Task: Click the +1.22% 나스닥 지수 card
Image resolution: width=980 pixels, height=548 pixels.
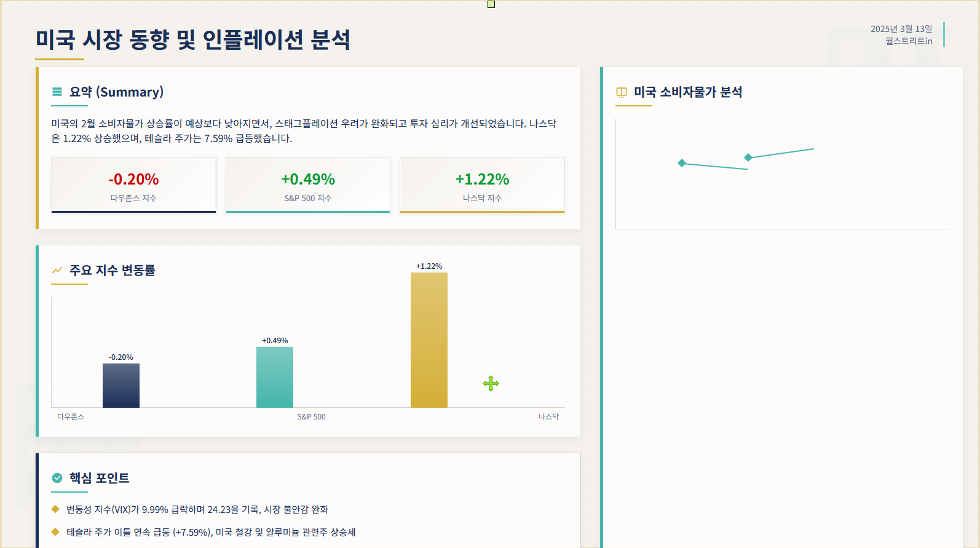Action: pos(482,185)
